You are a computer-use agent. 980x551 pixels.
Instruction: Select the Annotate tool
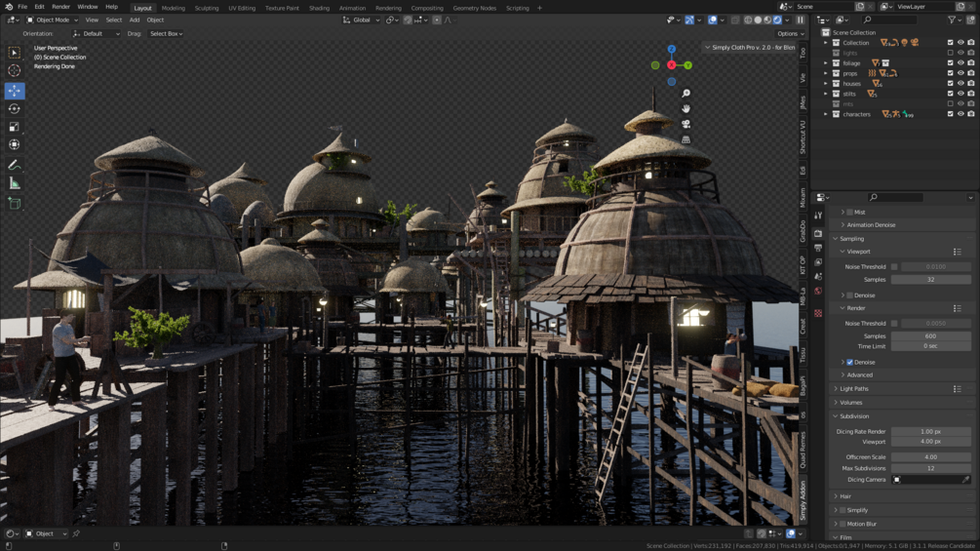point(15,165)
